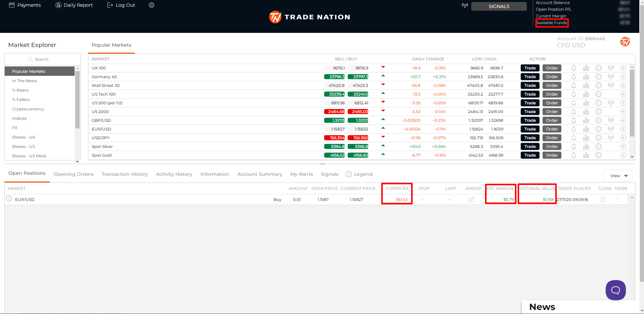Show info icon for Spot Gold
644x314 pixels.
pos(599,155)
